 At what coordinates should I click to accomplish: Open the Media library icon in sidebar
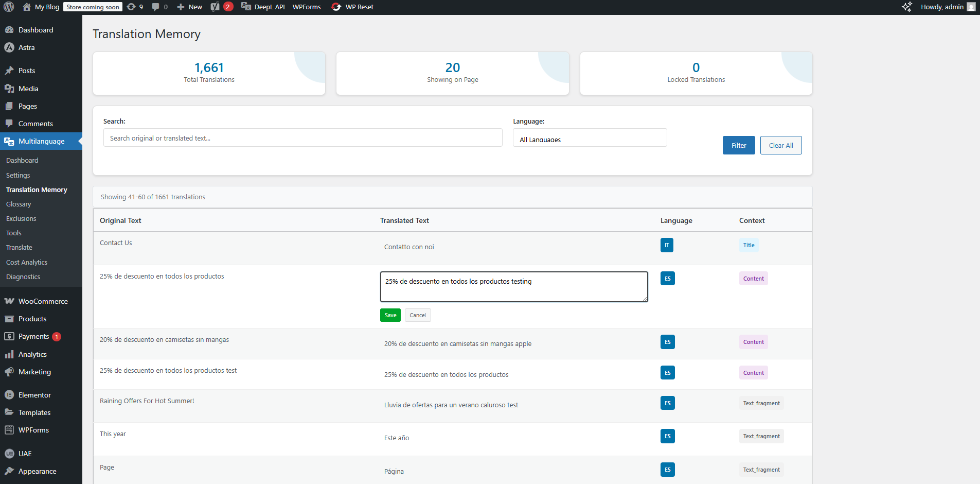pyautogui.click(x=9, y=89)
